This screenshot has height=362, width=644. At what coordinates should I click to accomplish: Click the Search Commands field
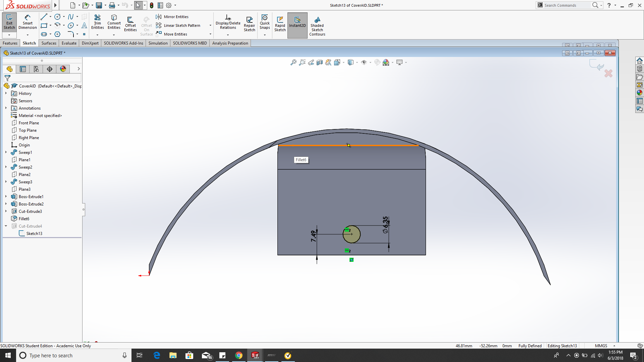[567, 5]
